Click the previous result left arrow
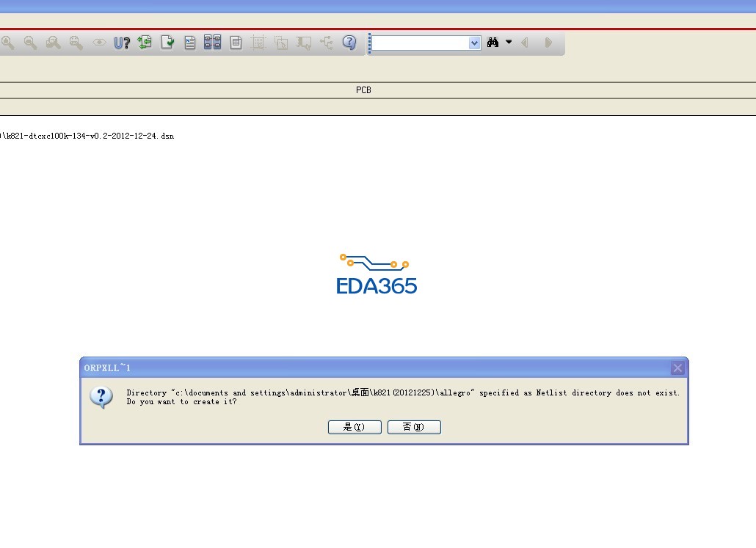The image size is (756, 548). coord(525,43)
